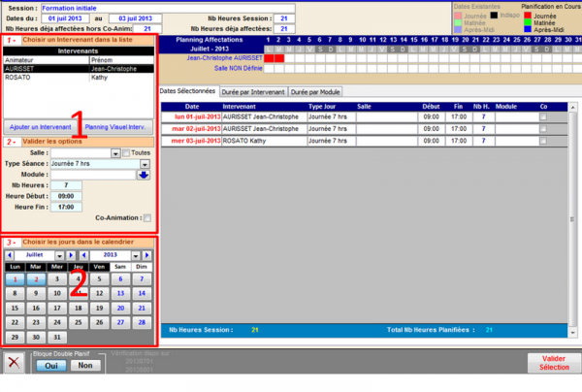Click the blue down-arrow Module icon

144,175
